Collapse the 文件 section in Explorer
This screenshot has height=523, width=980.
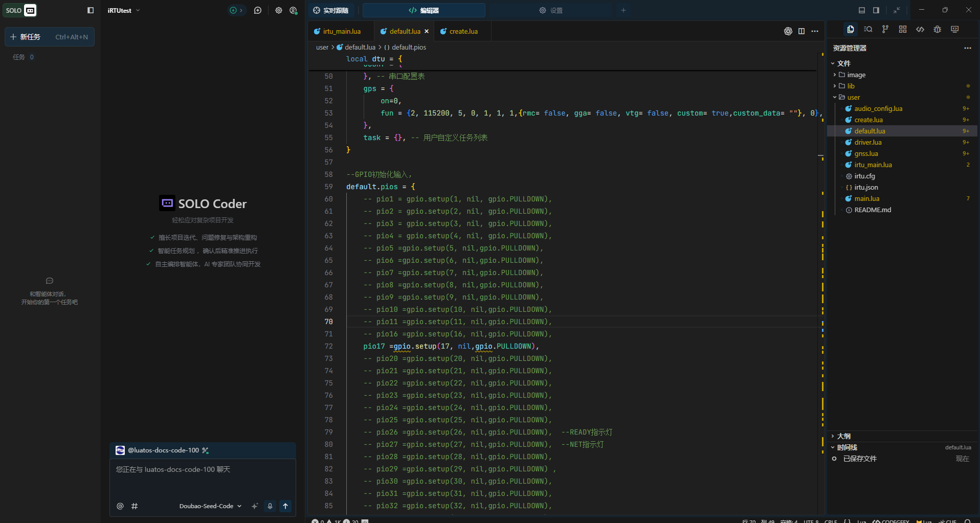coord(843,63)
